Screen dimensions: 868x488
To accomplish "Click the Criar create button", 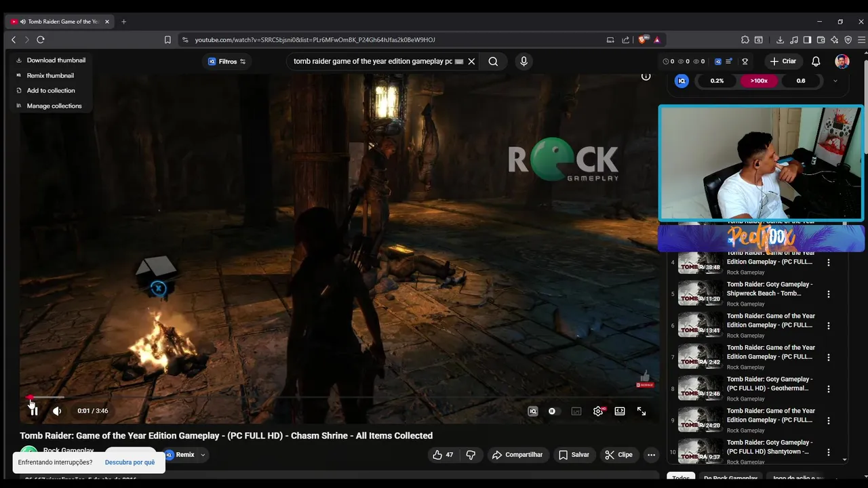I will click(783, 61).
